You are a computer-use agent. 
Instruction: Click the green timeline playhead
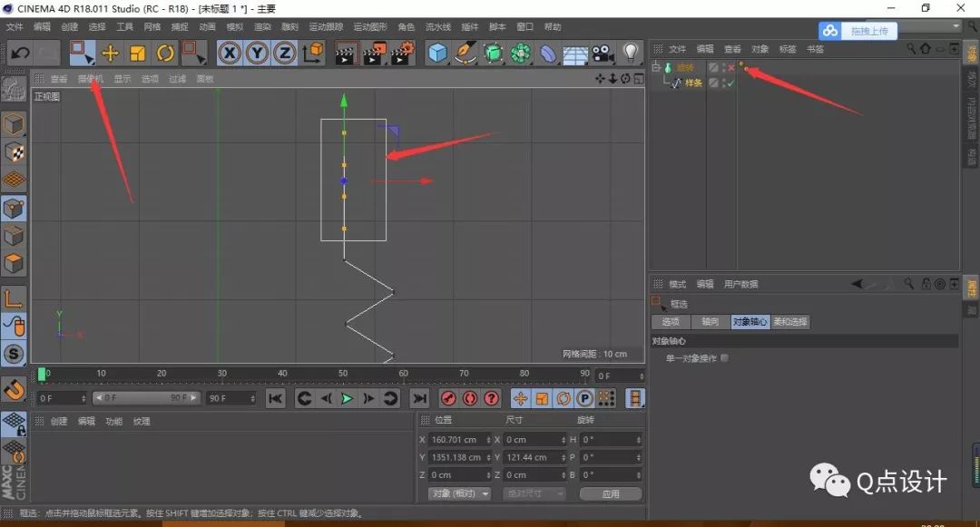43,372
